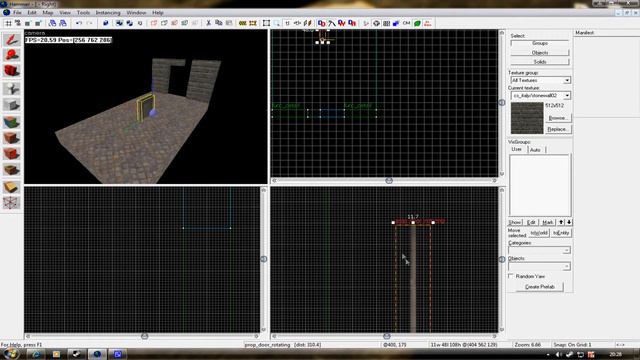Click the Hide Selected Objects icon
The height and width of the screenshot is (360, 640).
[154, 23]
